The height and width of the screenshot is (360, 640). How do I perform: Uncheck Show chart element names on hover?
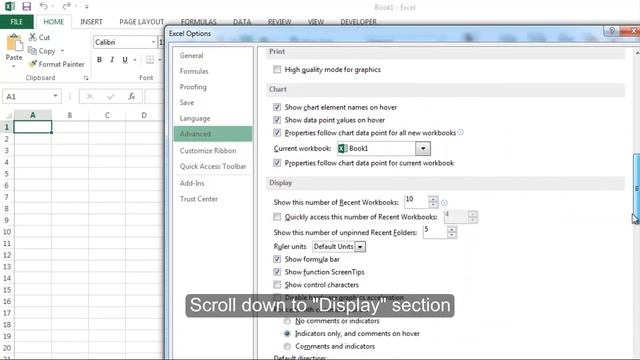277,107
